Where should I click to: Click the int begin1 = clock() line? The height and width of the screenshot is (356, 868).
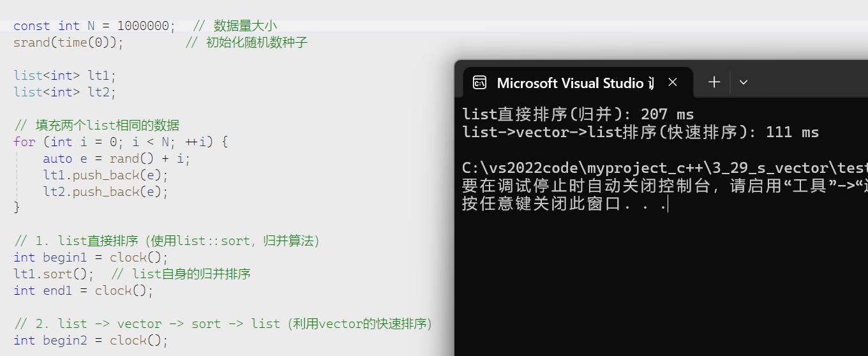(90, 258)
